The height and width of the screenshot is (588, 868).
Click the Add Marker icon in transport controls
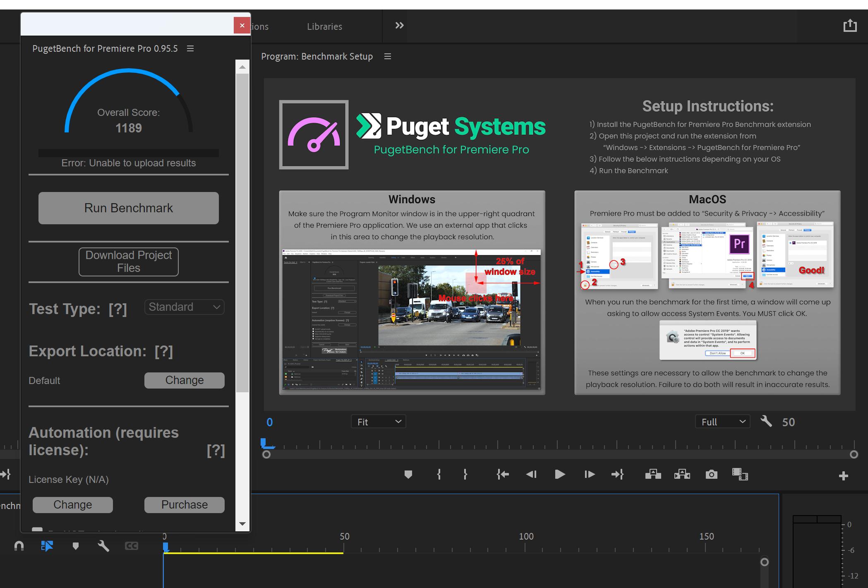408,474
